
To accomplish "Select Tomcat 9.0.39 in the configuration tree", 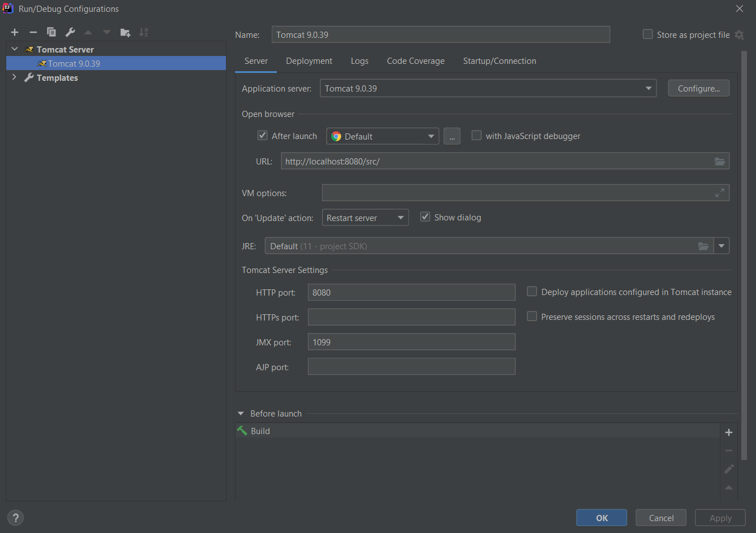I will pos(116,63).
